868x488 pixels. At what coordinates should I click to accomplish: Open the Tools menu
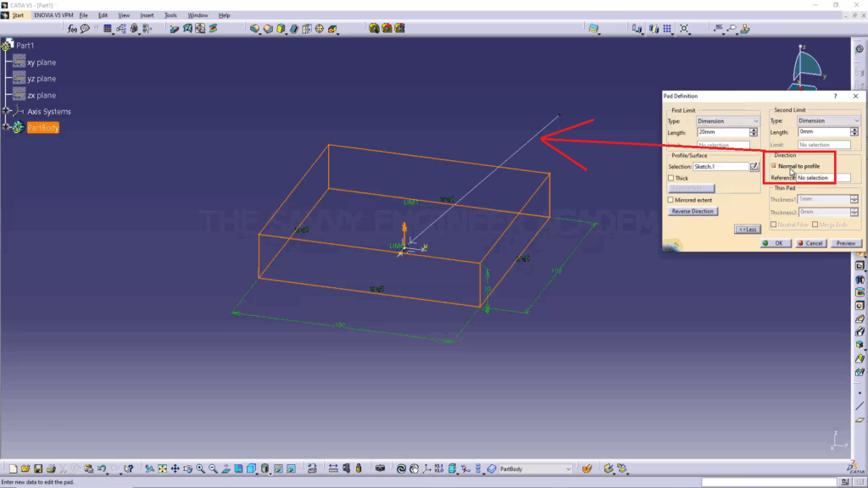170,15
